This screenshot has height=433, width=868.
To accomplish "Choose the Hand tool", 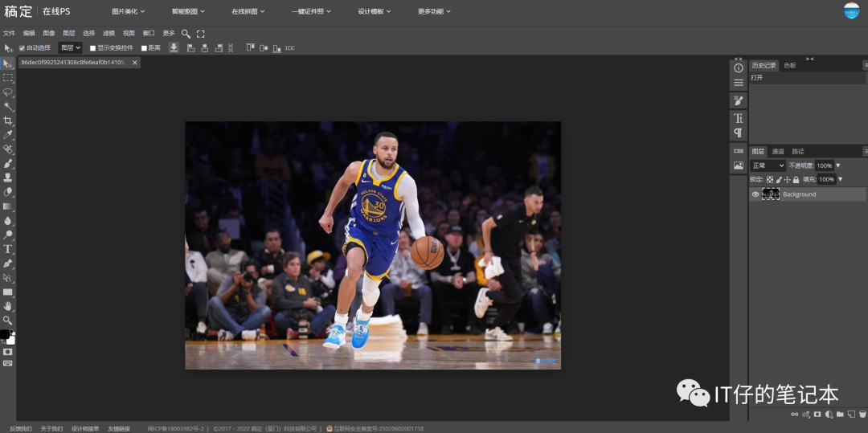I will (x=8, y=306).
